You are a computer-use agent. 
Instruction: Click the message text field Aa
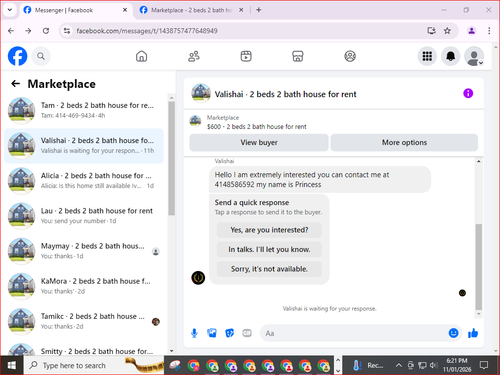(353, 333)
